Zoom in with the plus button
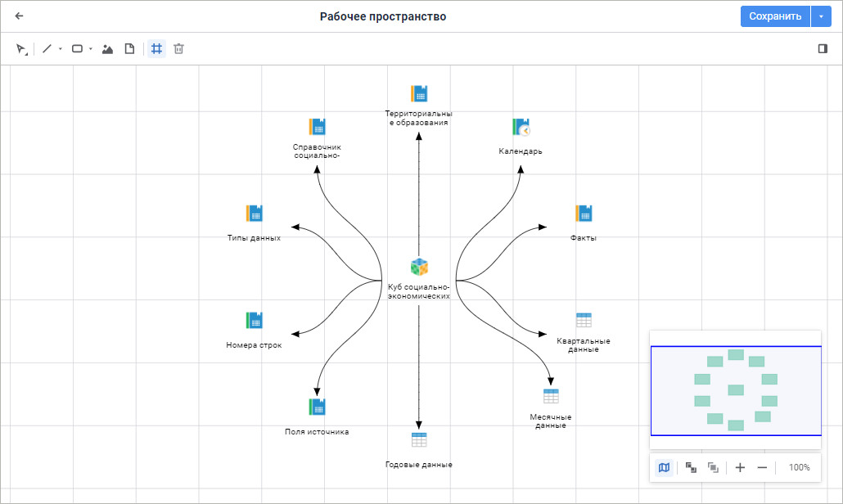The height and width of the screenshot is (504, 843). [x=741, y=467]
